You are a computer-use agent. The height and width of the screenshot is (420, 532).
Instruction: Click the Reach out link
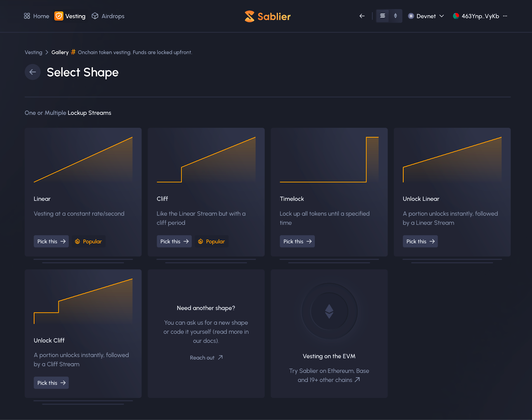tap(206, 357)
